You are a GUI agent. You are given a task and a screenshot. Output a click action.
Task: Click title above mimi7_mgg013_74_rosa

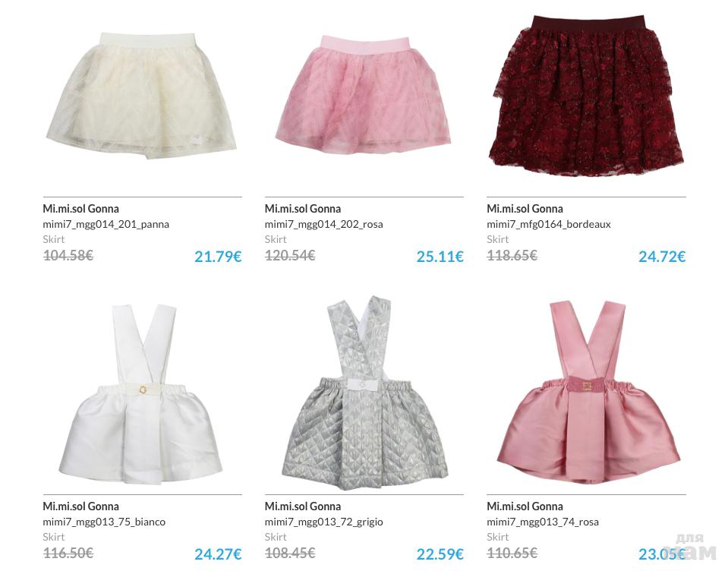pyautogui.click(x=525, y=506)
